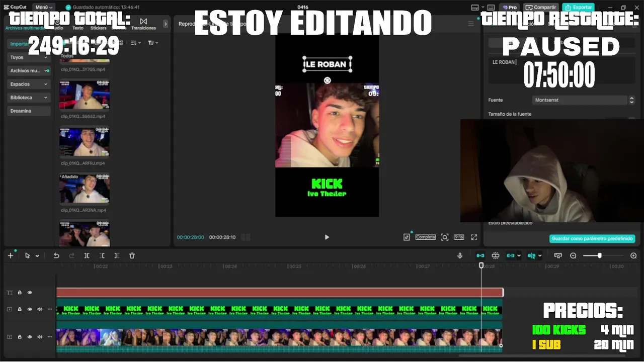Hide the main video track
This screenshot has height=362, width=644.
point(30,337)
